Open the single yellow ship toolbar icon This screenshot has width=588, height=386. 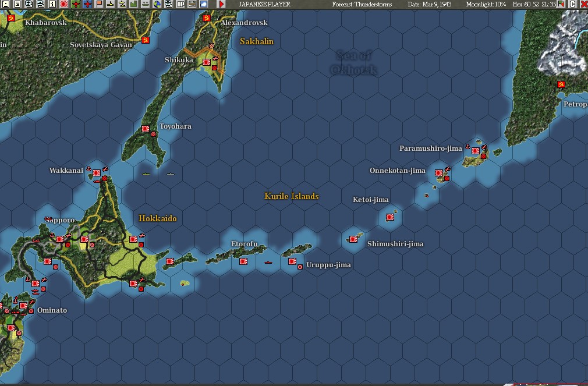click(111, 4)
